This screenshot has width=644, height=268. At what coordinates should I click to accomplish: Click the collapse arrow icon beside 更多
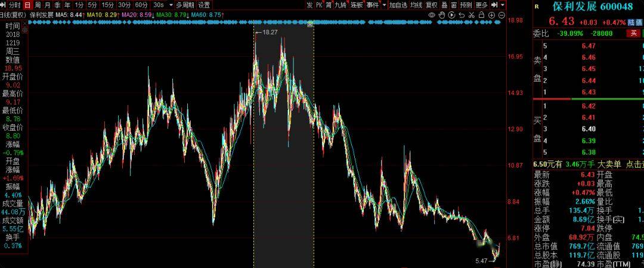coord(494,5)
